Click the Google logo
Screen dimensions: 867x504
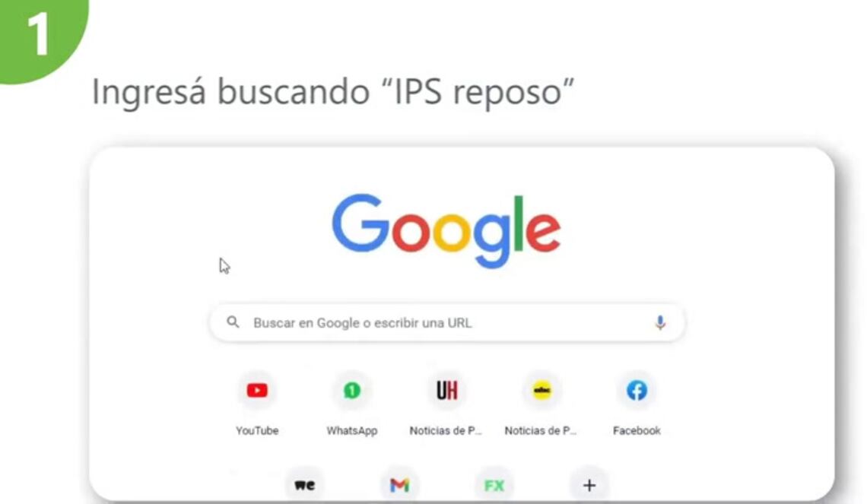[x=446, y=230]
